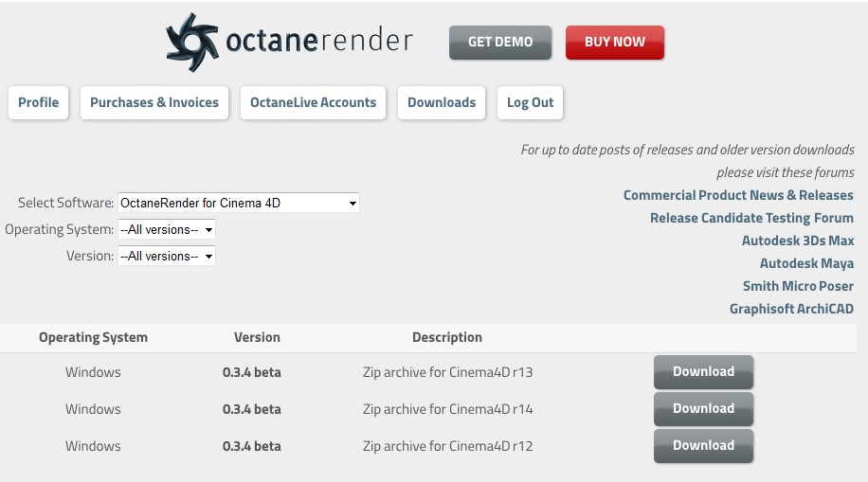Go to Purchases & Invoices tab
868x482 pixels.
point(154,102)
